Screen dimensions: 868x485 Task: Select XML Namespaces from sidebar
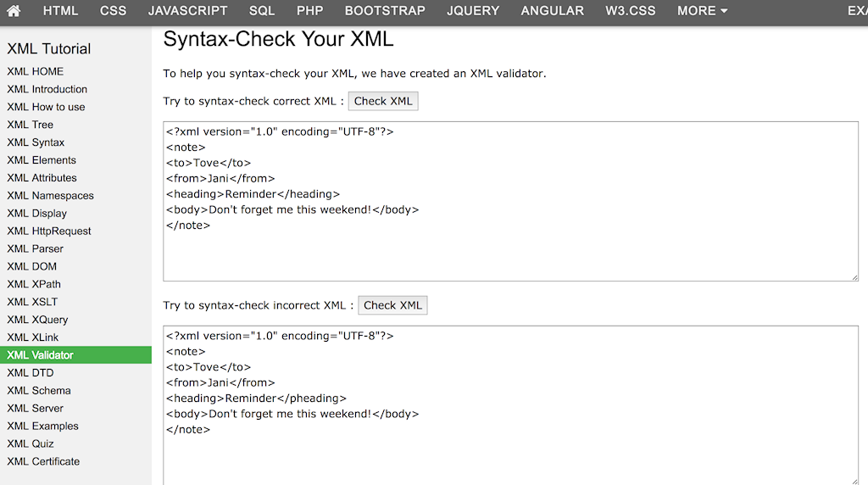[50, 196]
